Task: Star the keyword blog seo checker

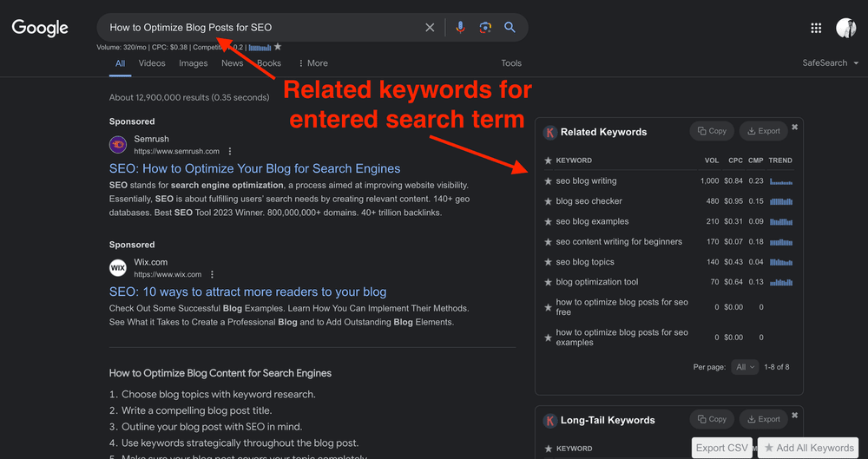Action: point(548,201)
